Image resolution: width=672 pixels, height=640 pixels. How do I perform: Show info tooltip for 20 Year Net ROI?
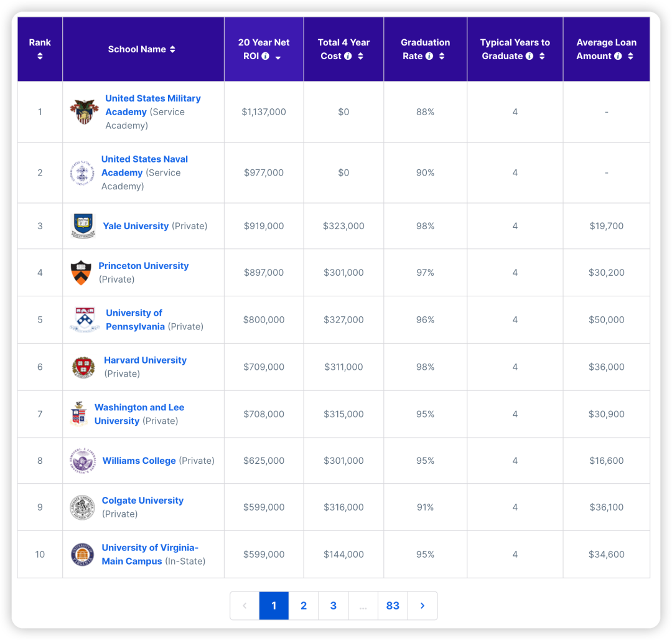(x=266, y=56)
